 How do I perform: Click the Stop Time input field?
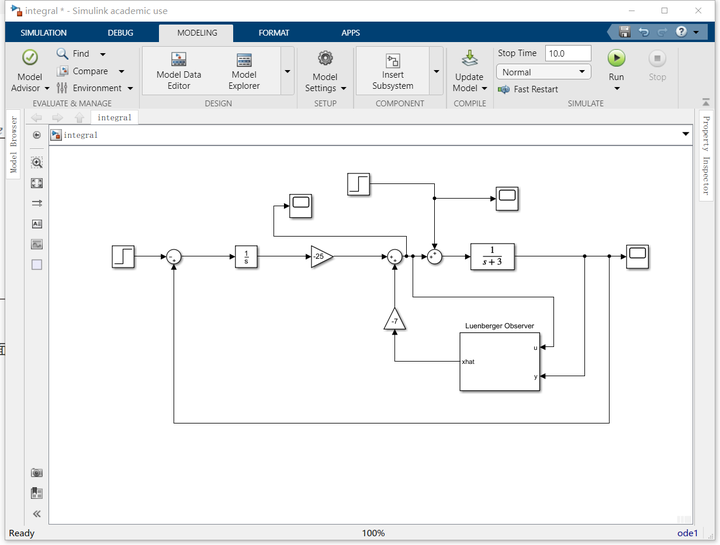(568, 53)
